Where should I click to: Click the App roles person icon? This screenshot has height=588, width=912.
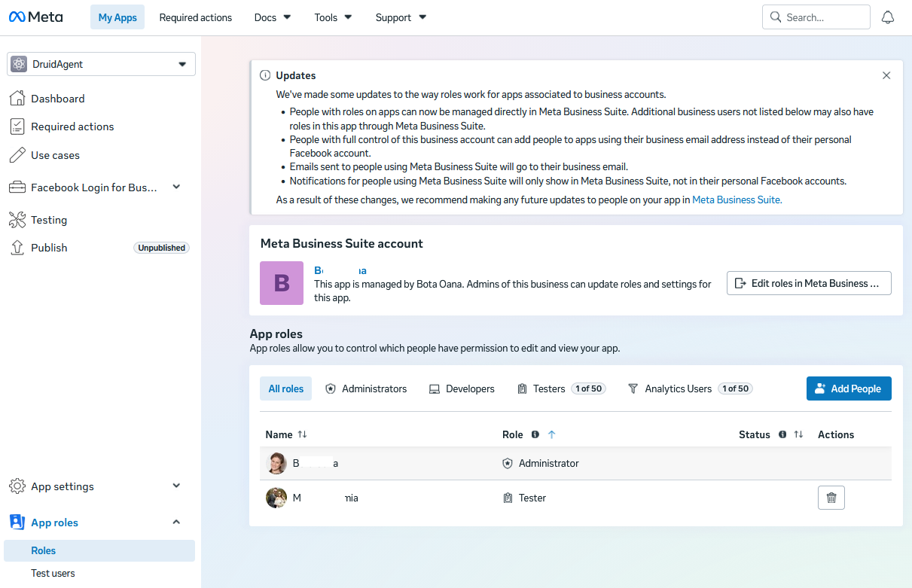tap(17, 522)
